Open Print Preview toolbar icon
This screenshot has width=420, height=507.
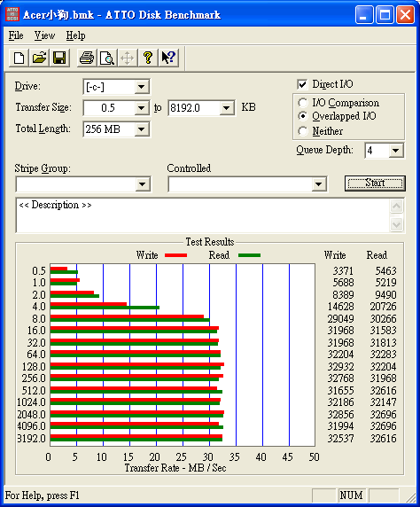coord(107,58)
